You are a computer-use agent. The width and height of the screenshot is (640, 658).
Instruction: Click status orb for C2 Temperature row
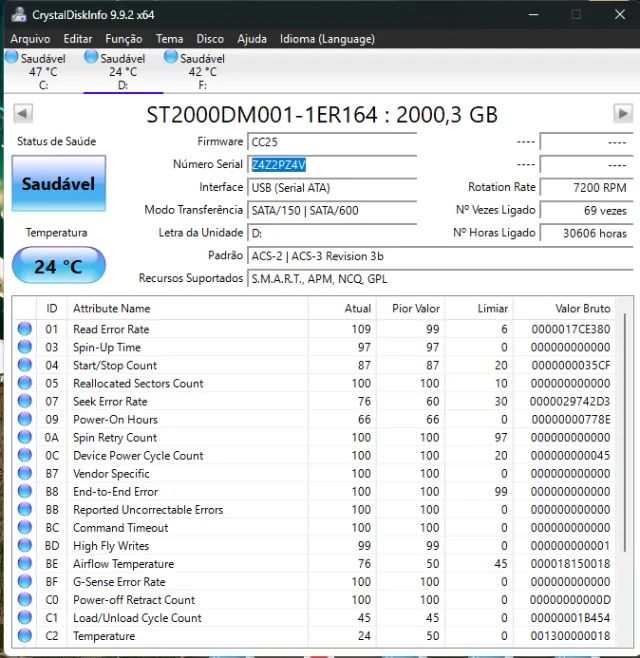[x=25, y=635]
